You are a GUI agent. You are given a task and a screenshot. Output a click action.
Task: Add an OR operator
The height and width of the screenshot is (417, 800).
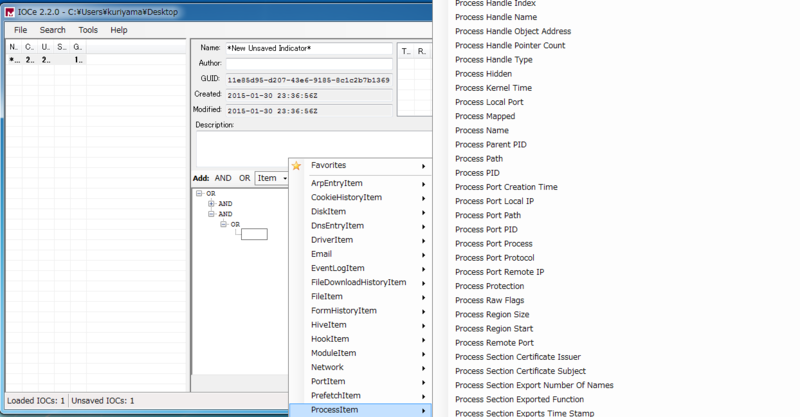[245, 178]
